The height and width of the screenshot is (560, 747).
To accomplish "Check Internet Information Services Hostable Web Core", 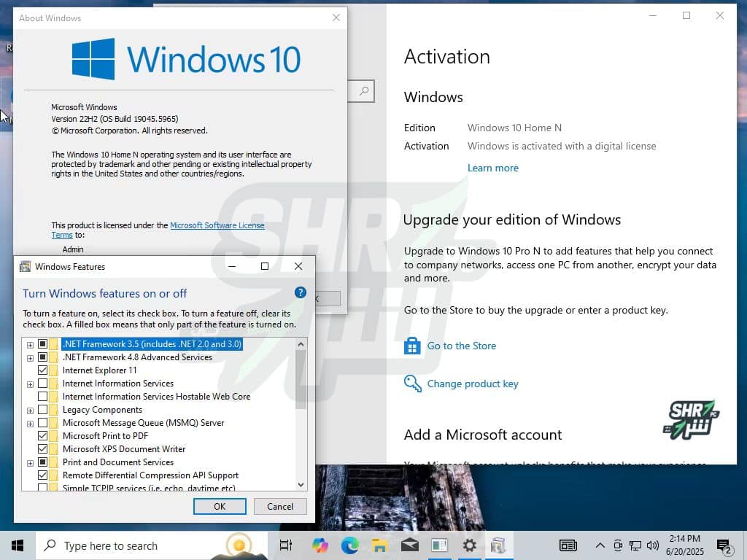I will pyautogui.click(x=42, y=396).
